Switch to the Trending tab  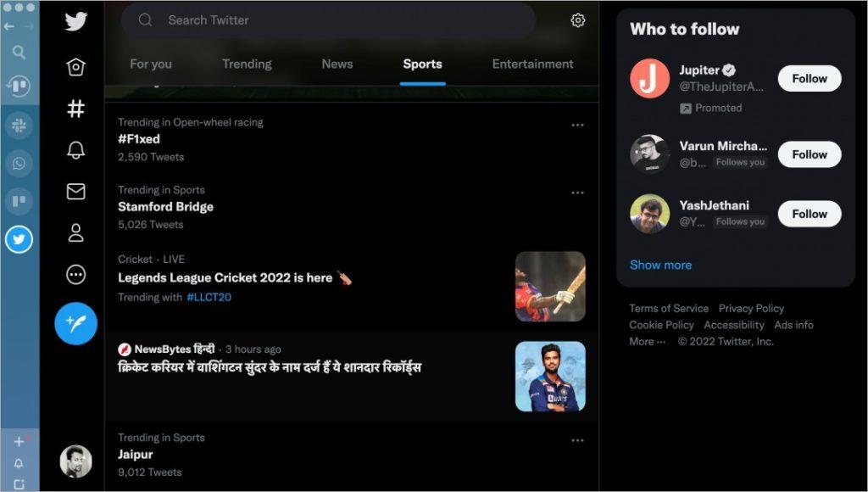tap(247, 64)
